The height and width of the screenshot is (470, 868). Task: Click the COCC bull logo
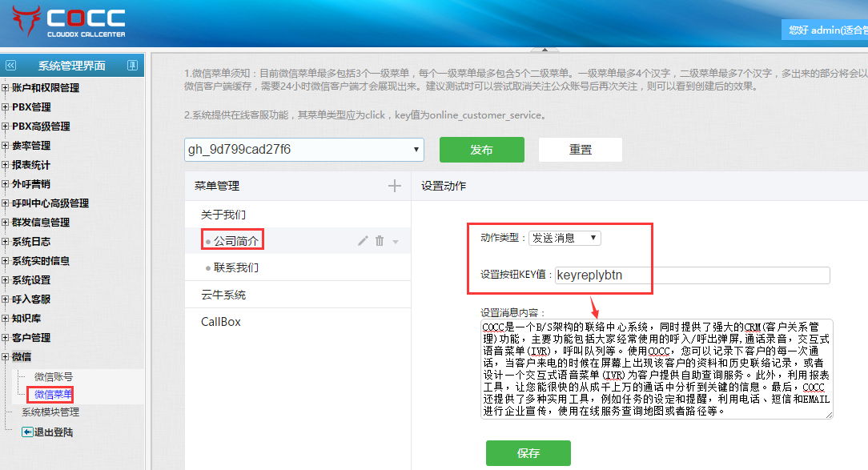pyautogui.click(x=25, y=21)
